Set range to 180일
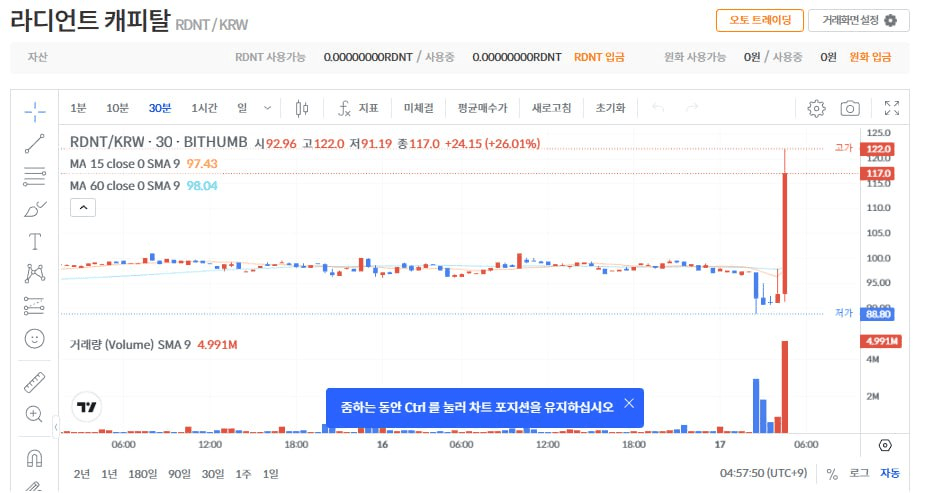939x493 pixels. pyautogui.click(x=143, y=474)
